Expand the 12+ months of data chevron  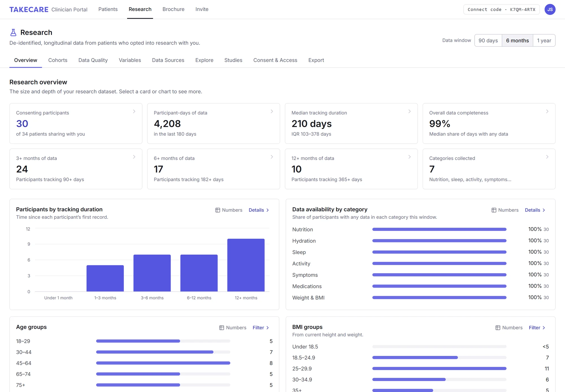click(409, 157)
